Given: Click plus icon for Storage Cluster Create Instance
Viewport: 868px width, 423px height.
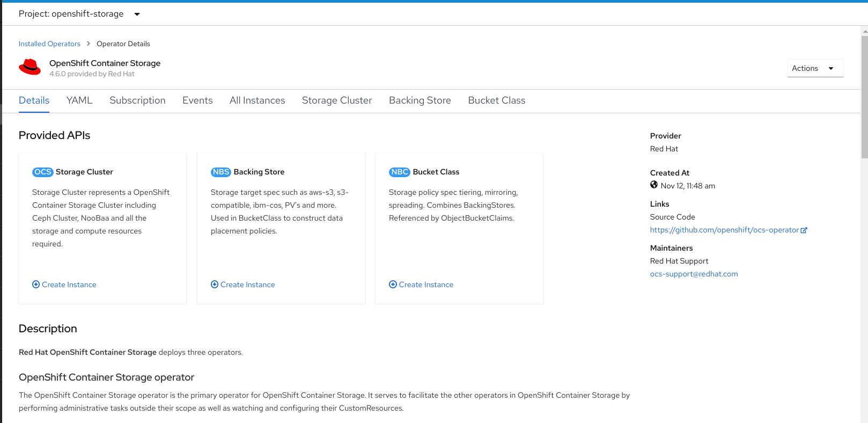Looking at the screenshot, I should [x=36, y=285].
